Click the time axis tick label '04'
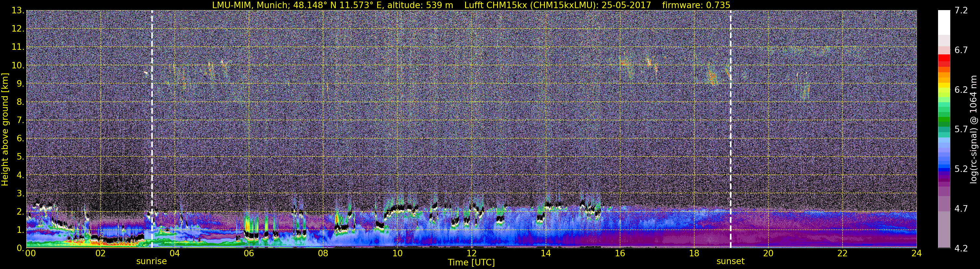980x269 pixels. (x=175, y=253)
